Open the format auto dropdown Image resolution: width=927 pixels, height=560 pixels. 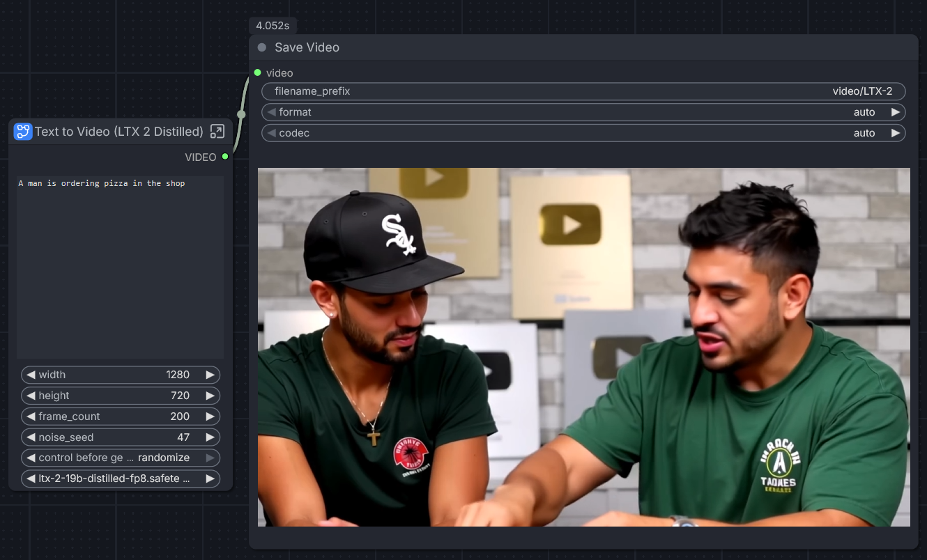[583, 112]
